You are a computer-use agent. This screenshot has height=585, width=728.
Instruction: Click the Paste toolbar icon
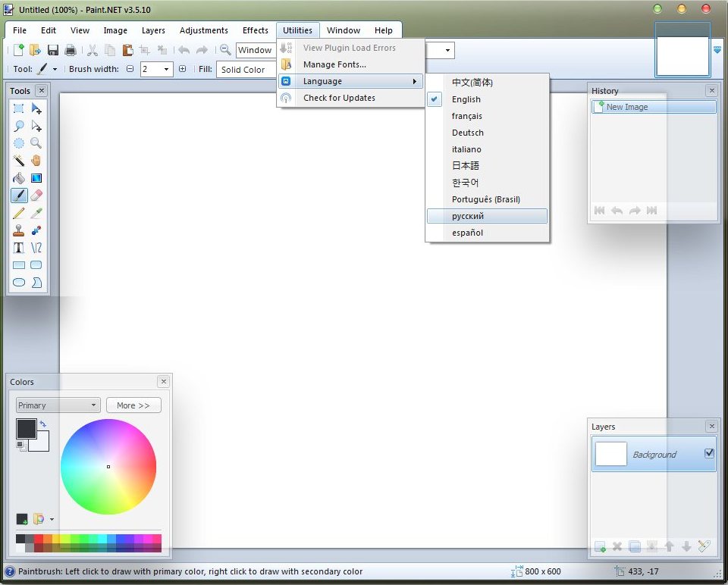pyautogui.click(x=127, y=50)
